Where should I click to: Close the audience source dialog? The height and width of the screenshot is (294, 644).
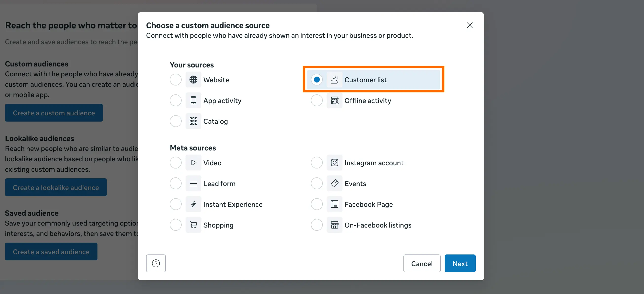470,25
